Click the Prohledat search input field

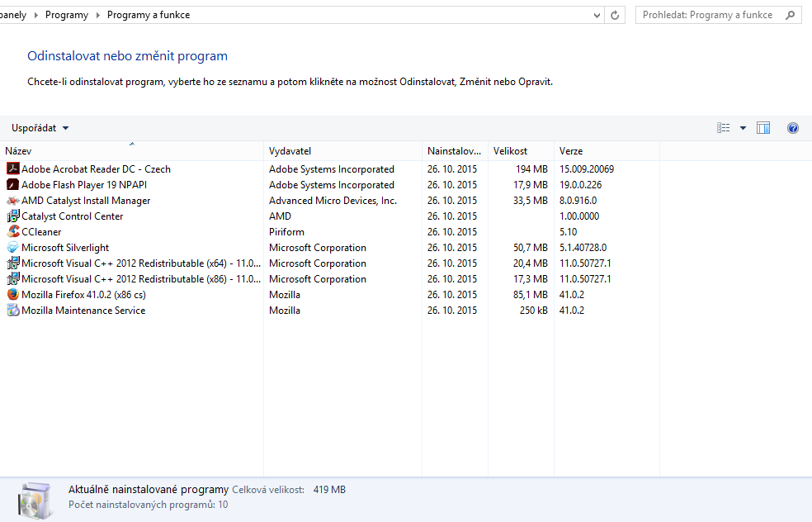(x=710, y=15)
